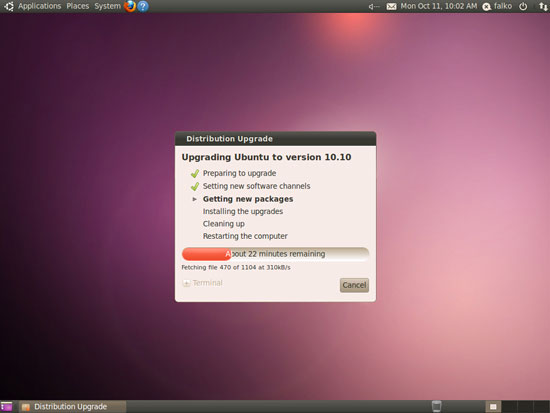Click the 'Installing the upgrades' step text
This screenshot has width=550, height=413.
(x=243, y=211)
